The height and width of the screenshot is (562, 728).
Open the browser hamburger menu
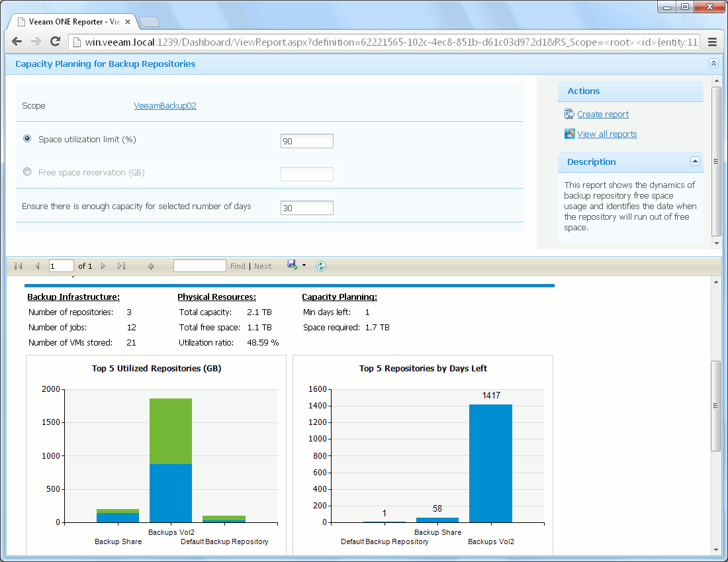[713, 42]
